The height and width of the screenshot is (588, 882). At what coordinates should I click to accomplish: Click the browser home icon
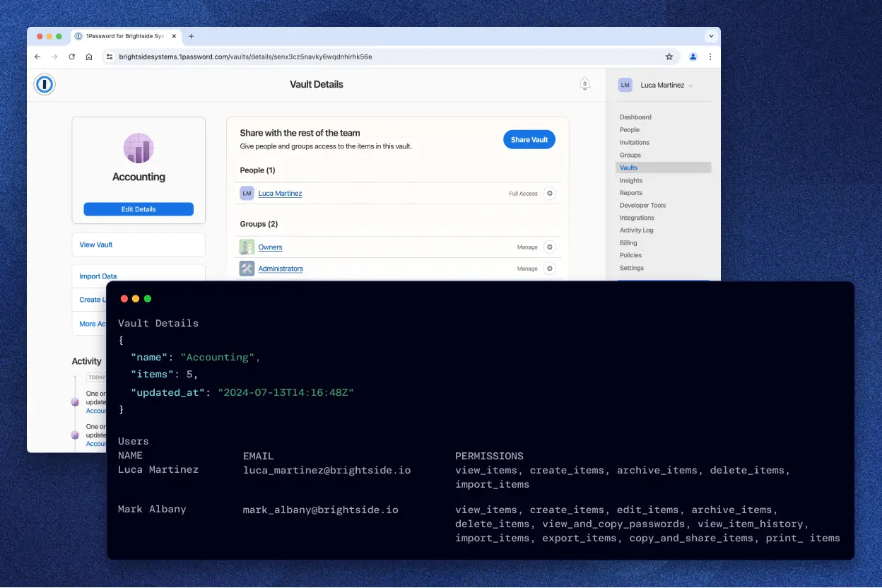(x=88, y=57)
